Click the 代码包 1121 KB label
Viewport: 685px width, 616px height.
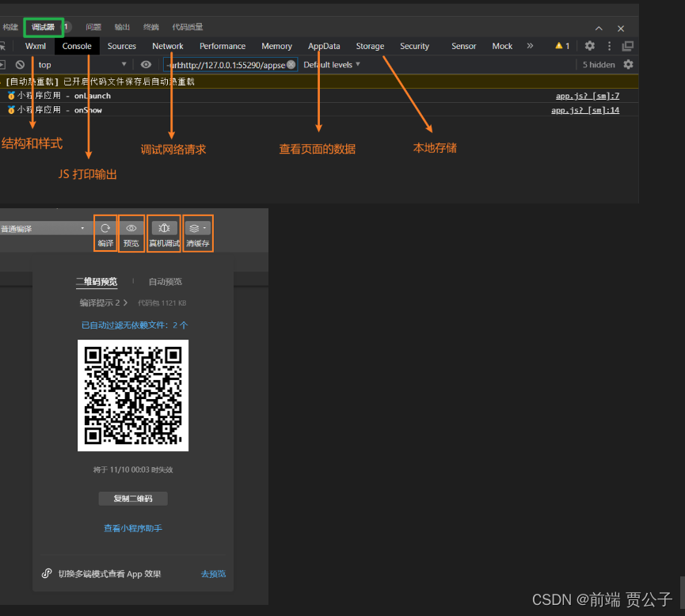click(162, 302)
